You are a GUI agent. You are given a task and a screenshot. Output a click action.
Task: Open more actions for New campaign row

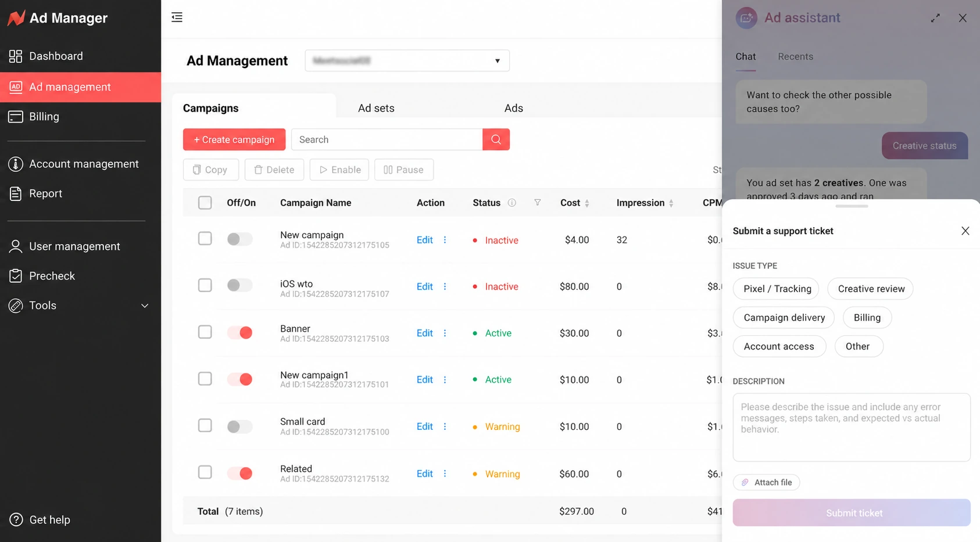[x=445, y=240]
